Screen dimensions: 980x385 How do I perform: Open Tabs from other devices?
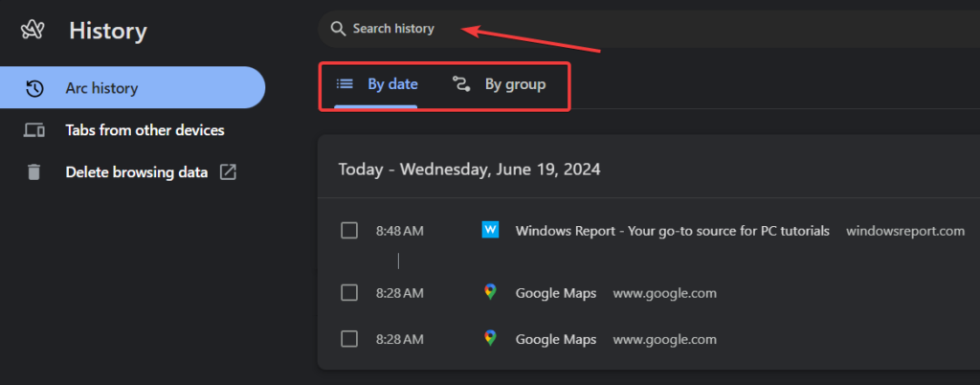coord(145,130)
